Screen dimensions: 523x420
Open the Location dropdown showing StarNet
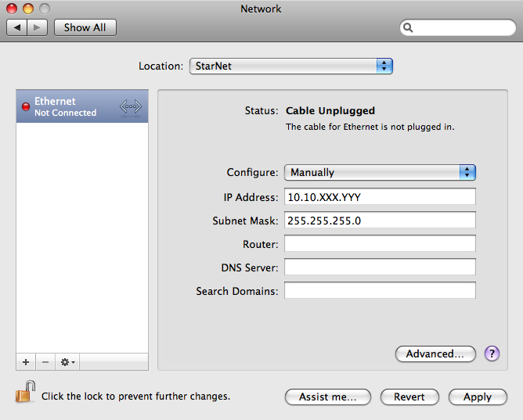click(290, 66)
